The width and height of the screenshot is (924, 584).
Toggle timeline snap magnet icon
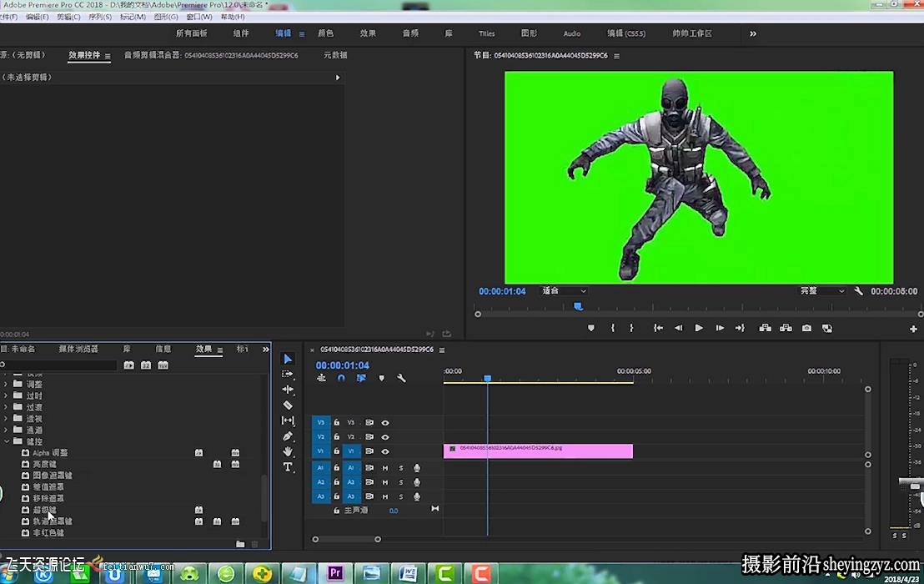tap(341, 378)
